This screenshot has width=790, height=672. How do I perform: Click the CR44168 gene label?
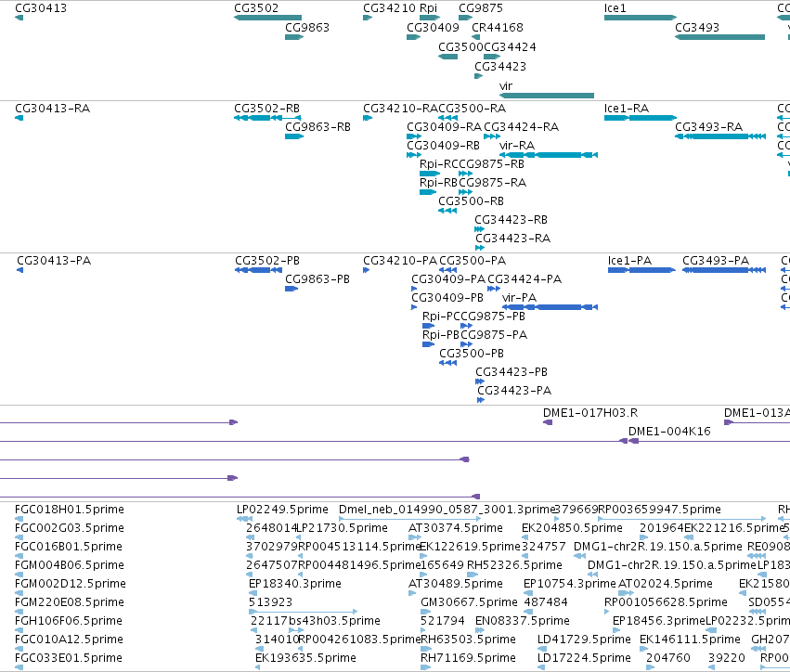pos(498,28)
